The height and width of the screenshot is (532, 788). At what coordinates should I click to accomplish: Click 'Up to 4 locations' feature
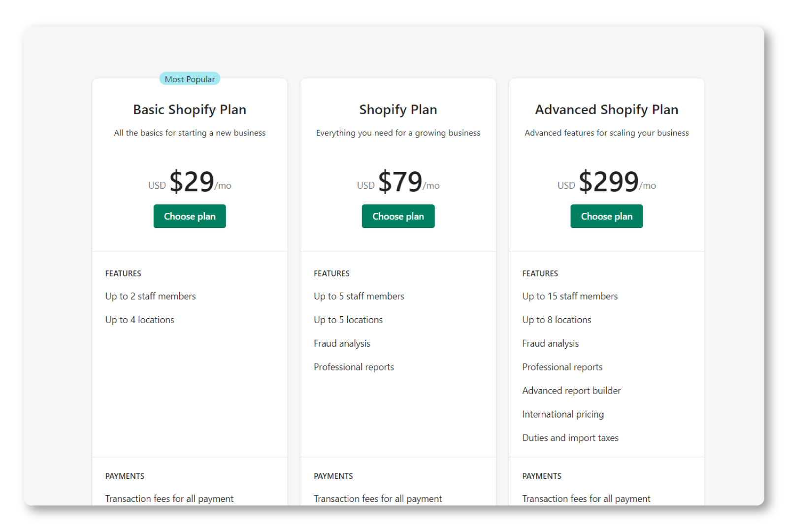click(x=139, y=320)
